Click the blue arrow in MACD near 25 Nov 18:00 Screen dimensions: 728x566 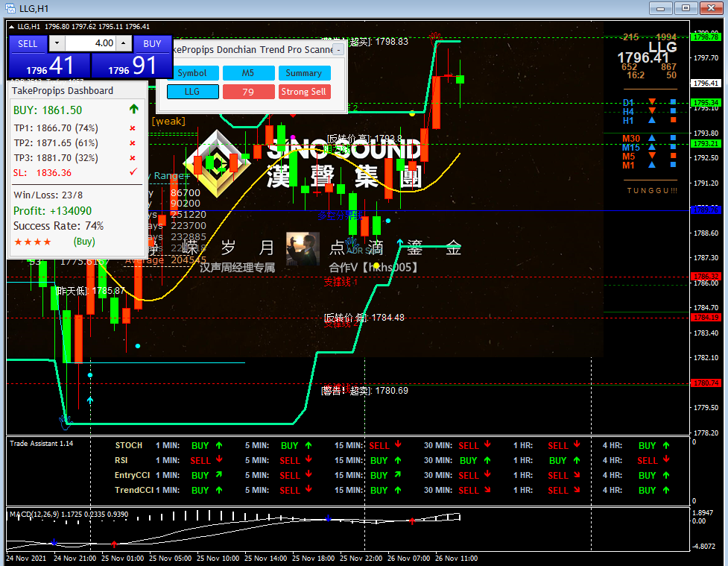(x=329, y=518)
